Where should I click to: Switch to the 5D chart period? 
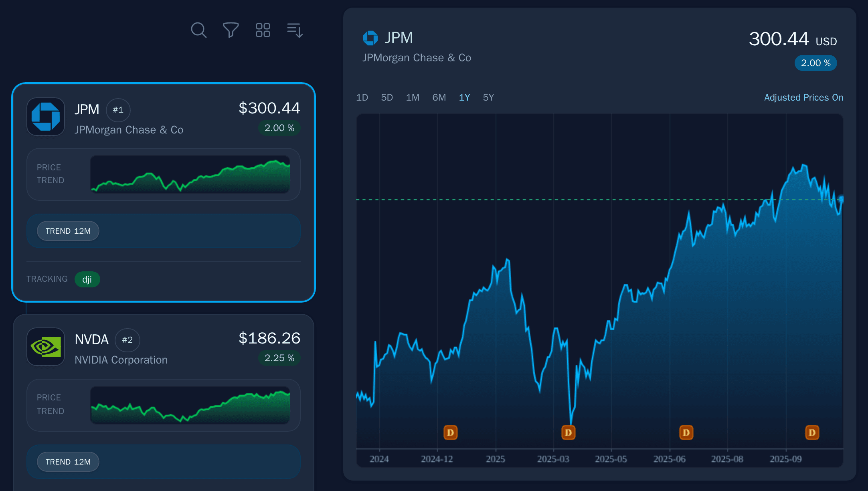coord(386,97)
